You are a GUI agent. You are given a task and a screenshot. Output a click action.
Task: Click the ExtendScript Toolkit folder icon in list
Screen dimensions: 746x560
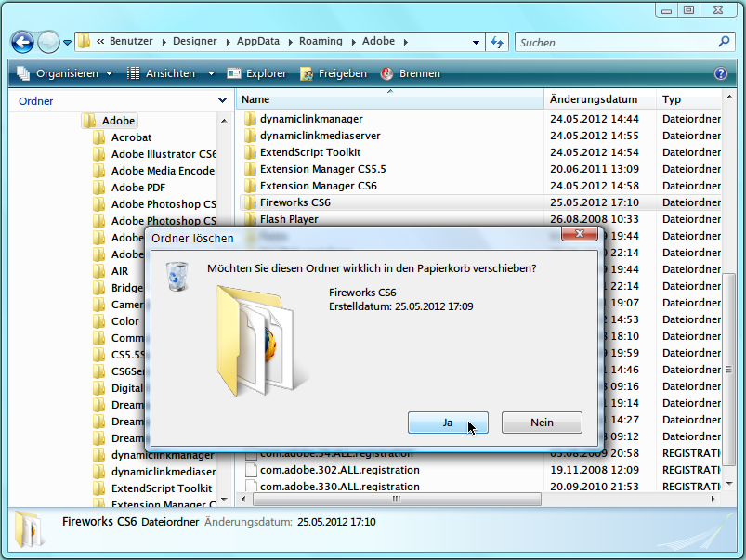click(250, 152)
